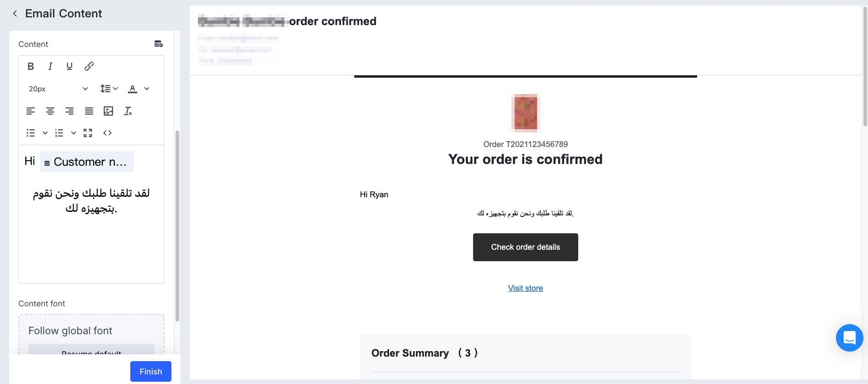
Task: Insert a link into the content
Action: (89, 66)
